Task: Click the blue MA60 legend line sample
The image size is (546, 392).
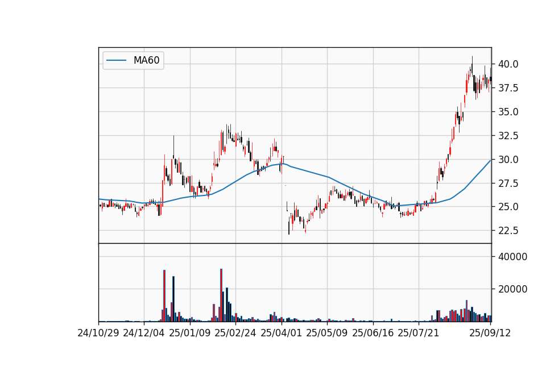Action: (116, 60)
